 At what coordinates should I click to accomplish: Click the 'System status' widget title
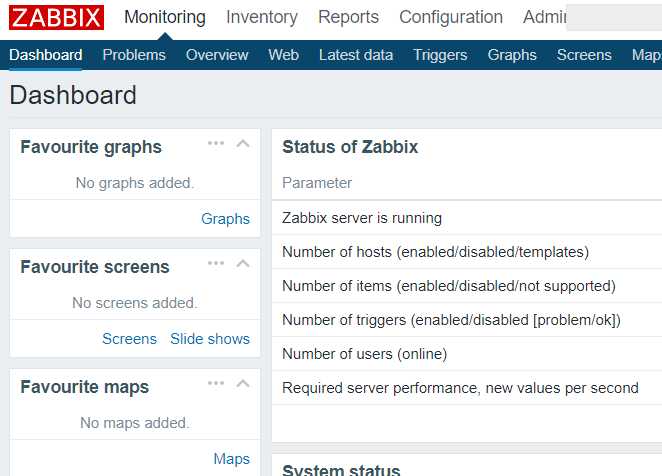click(341, 470)
